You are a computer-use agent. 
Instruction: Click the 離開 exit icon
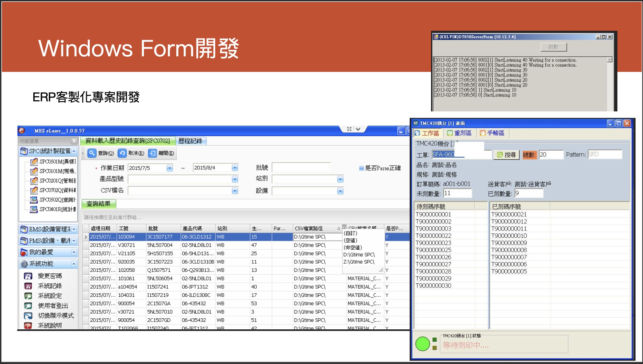(x=152, y=153)
